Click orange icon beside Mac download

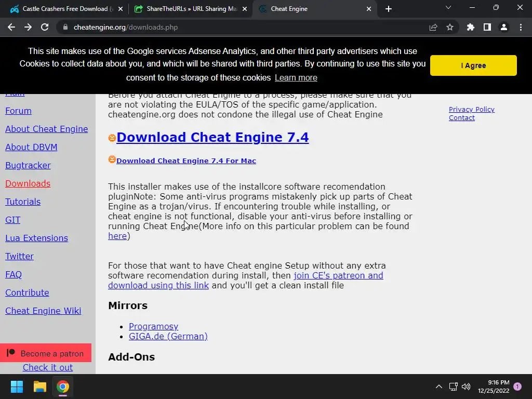point(112,159)
